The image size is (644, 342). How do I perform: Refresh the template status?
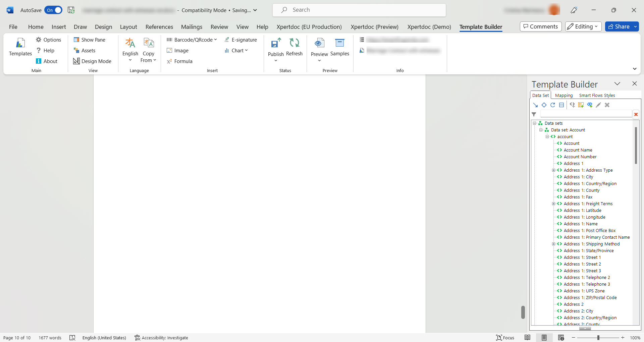point(294,47)
